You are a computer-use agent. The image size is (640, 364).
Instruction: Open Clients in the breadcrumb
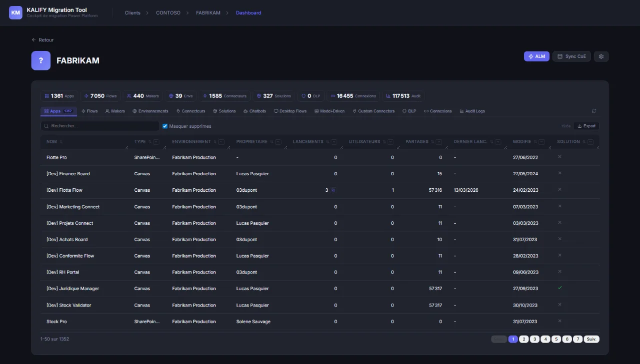[x=132, y=12]
